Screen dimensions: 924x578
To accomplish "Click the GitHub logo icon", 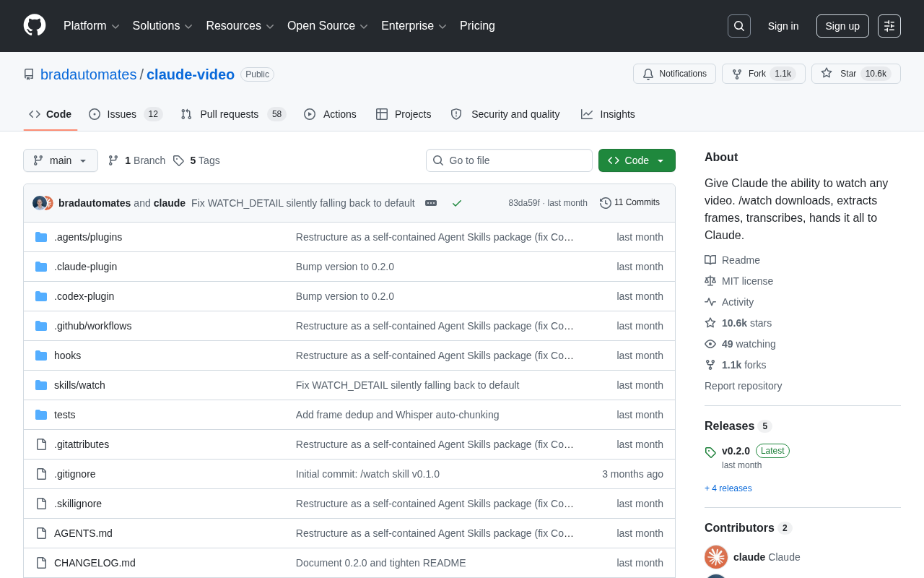I will (x=35, y=25).
